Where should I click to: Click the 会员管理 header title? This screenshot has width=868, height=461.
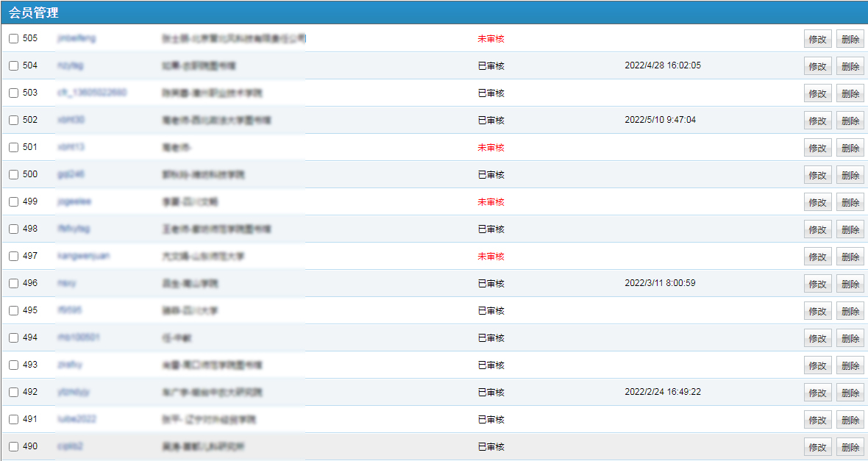coord(34,12)
